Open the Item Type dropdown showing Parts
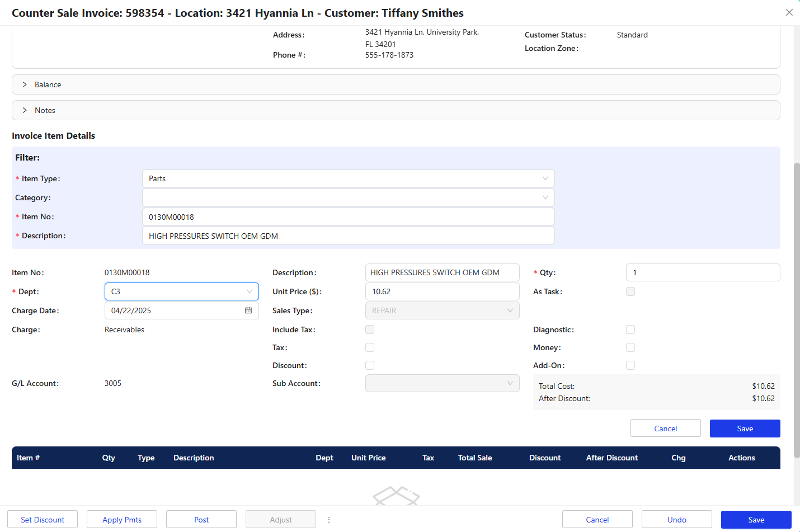 click(x=349, y=178)
